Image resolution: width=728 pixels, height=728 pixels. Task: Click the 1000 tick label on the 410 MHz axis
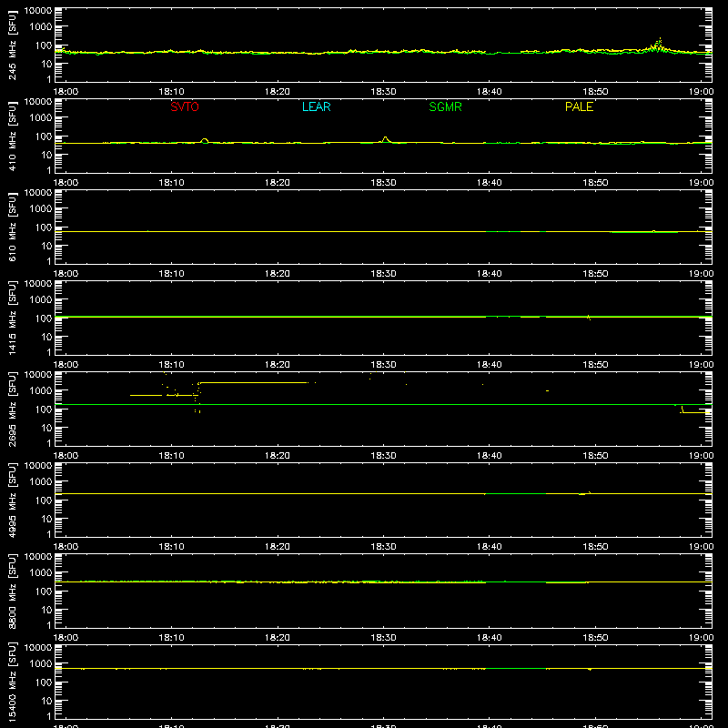(x=41, y=118)
